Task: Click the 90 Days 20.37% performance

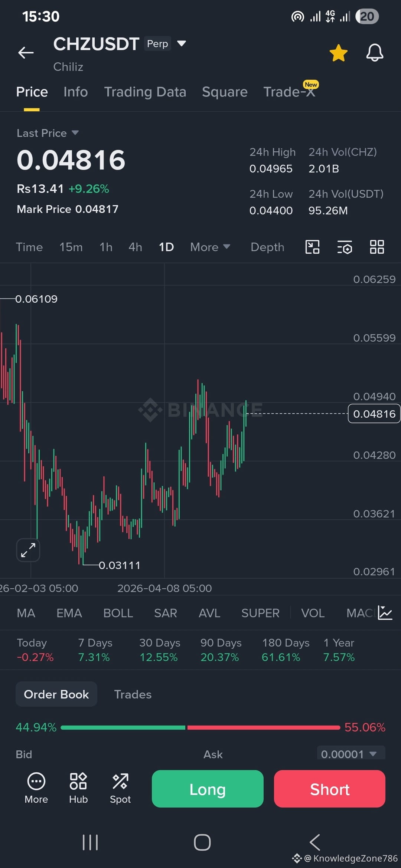Action: click(221, 650)
